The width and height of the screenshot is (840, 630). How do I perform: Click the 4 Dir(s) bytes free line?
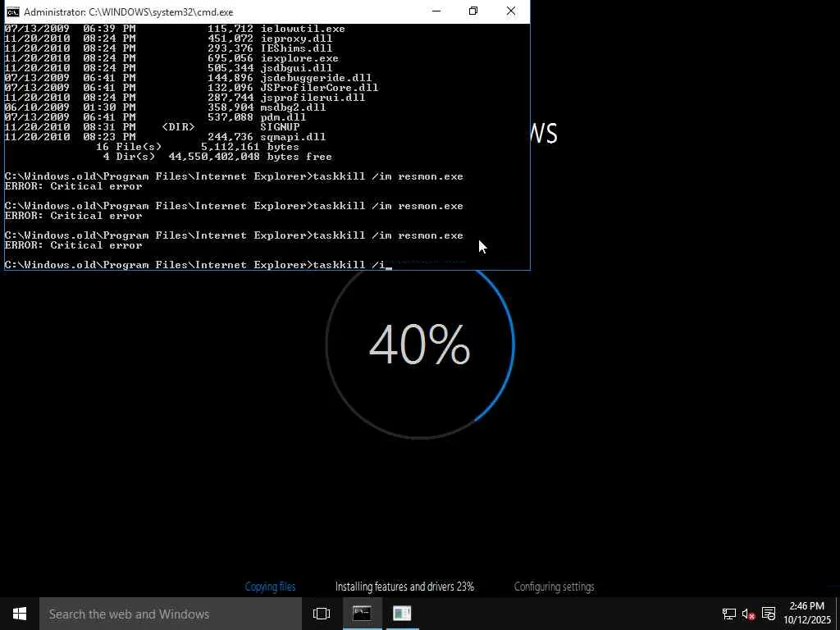click(x=217, y=157)
